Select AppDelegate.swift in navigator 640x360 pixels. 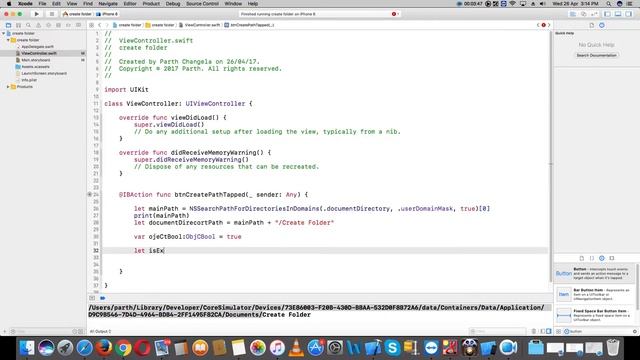[37, 47]
